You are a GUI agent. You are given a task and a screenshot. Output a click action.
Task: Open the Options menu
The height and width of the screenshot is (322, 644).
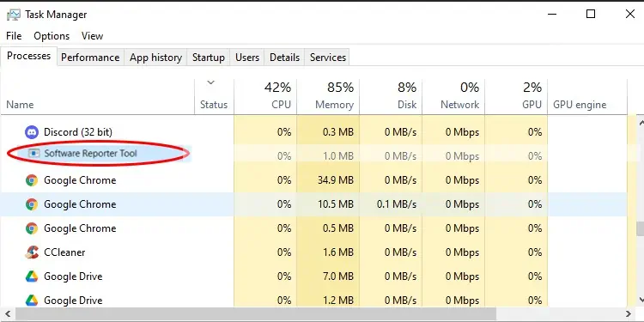coord(52,36)
